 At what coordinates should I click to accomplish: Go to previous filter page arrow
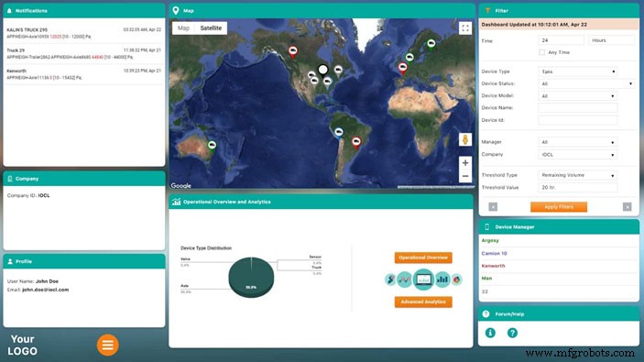click(x=493, y=207)
